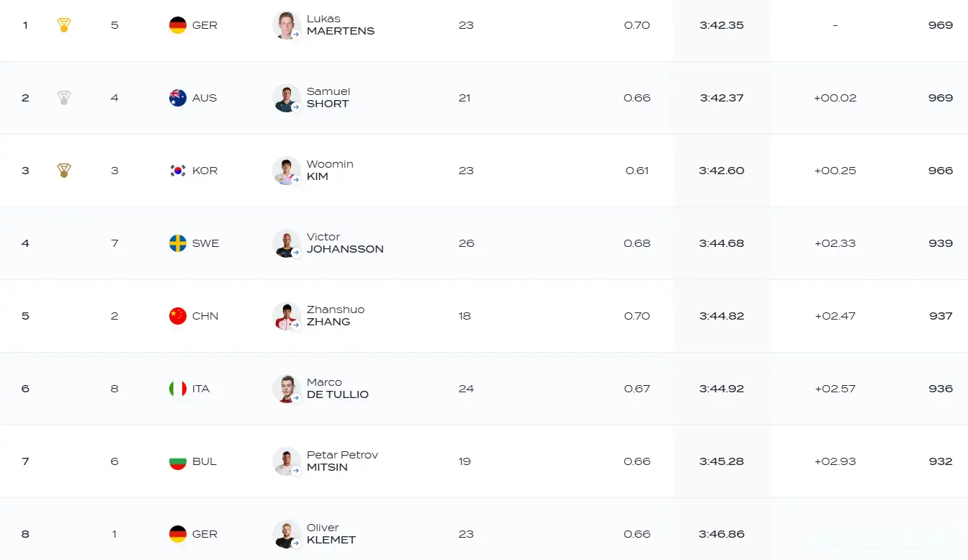Image resolution: width=968 pixels, height=560 pixels.
Task: Open Marco De Tullio athlete photo
Action: 286,389
